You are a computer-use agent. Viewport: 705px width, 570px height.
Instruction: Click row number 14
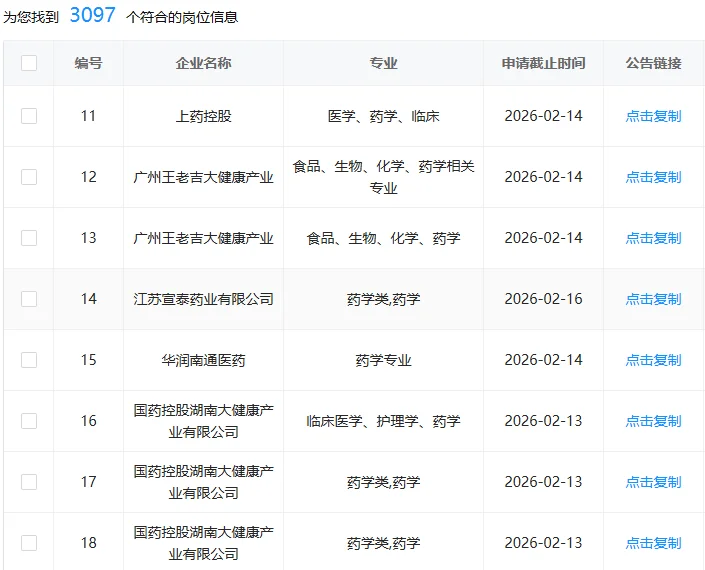click(89, 299)
